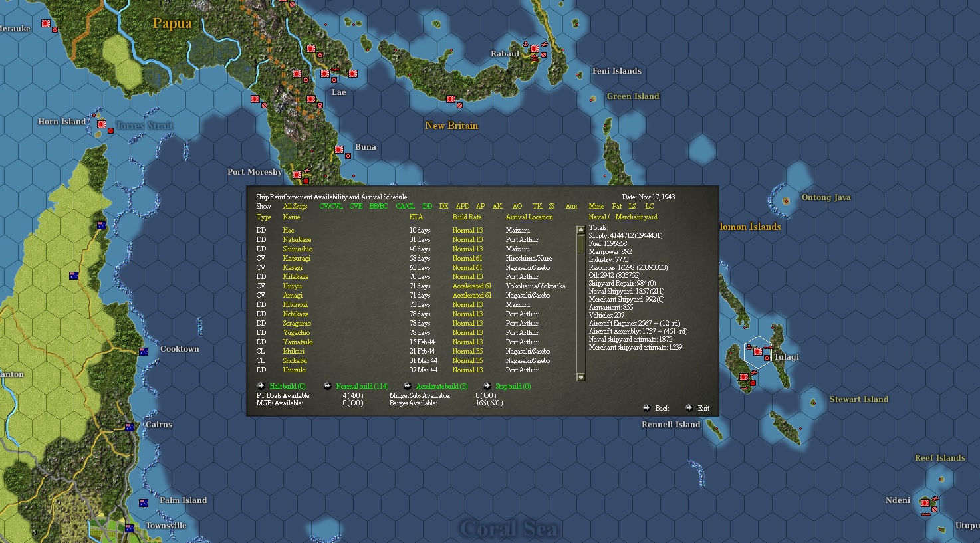Viewport: 980px width, 543px height.
Task: Select the Japanese base flag at Ndeni
Action: point(925,503)
